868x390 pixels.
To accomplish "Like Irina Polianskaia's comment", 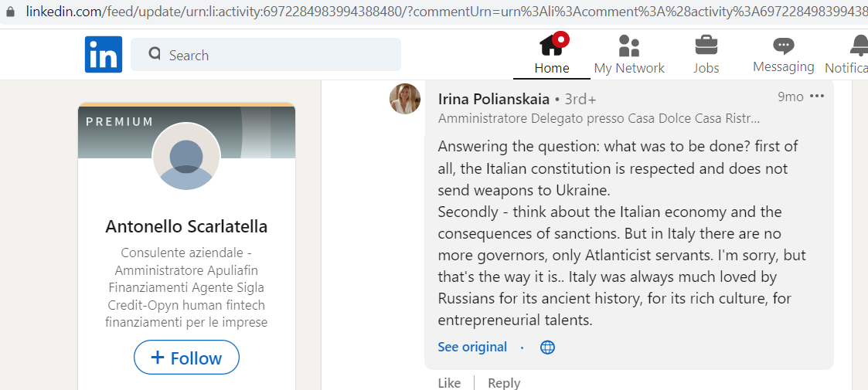I will coord(449,383).
